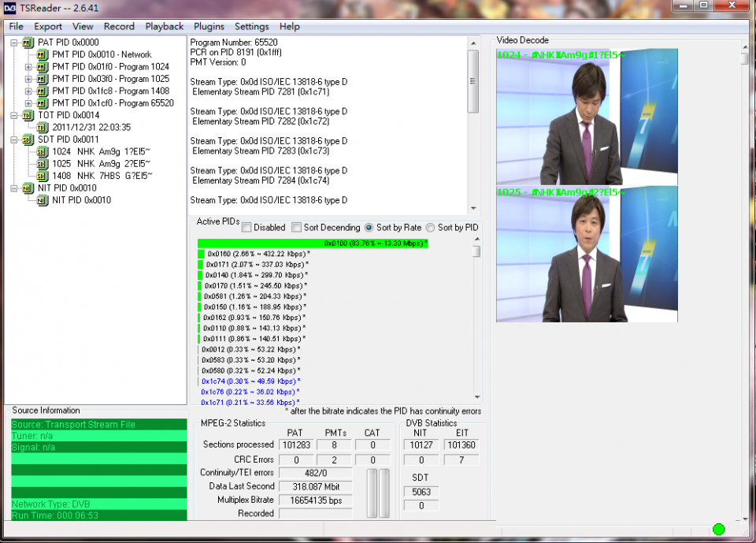Enable the Disabled checkbox in Active PIDs
Image resolution: width=756 pixels, height=543 pixels.
247,228
